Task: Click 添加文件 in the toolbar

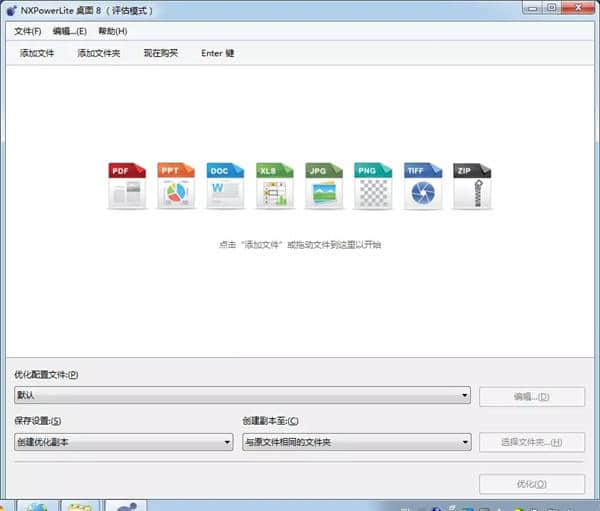Action: [x=37, y=53]
